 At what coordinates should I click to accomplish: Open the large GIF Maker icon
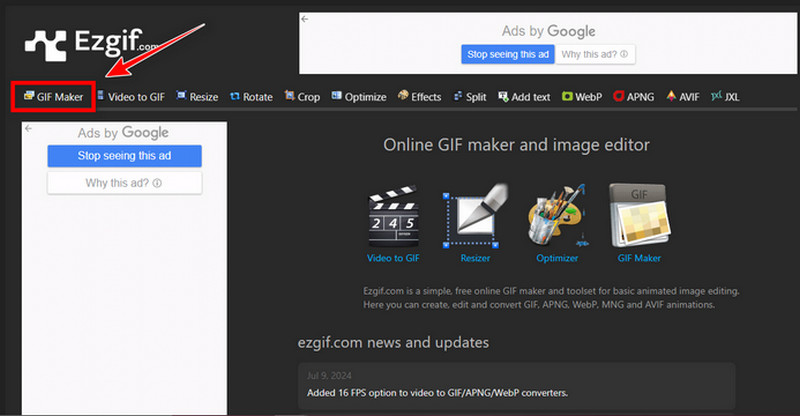point(638,214)
